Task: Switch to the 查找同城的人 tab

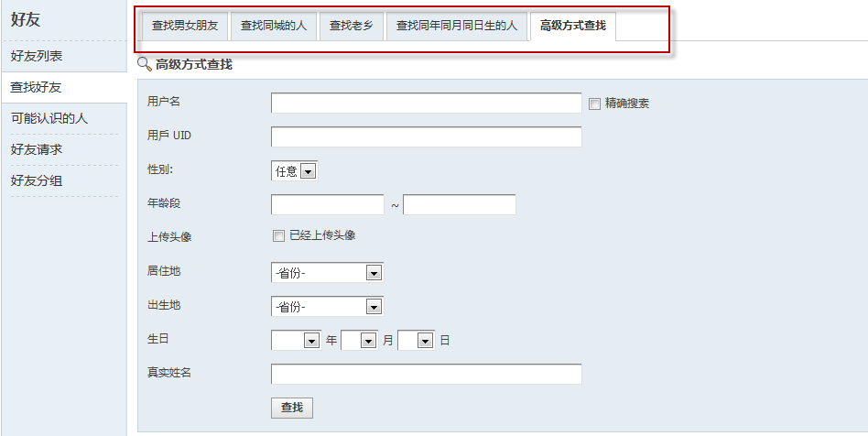Action: pyautogui.click(x=273, y=26)
